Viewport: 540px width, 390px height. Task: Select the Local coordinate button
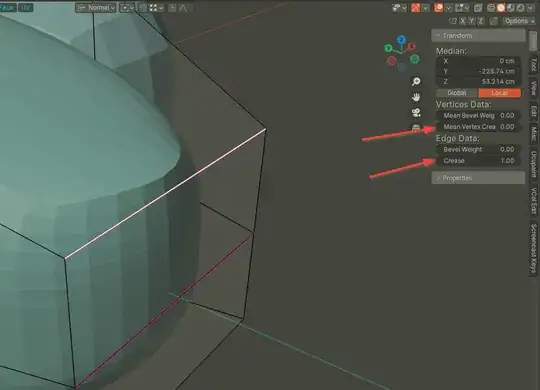499,93
